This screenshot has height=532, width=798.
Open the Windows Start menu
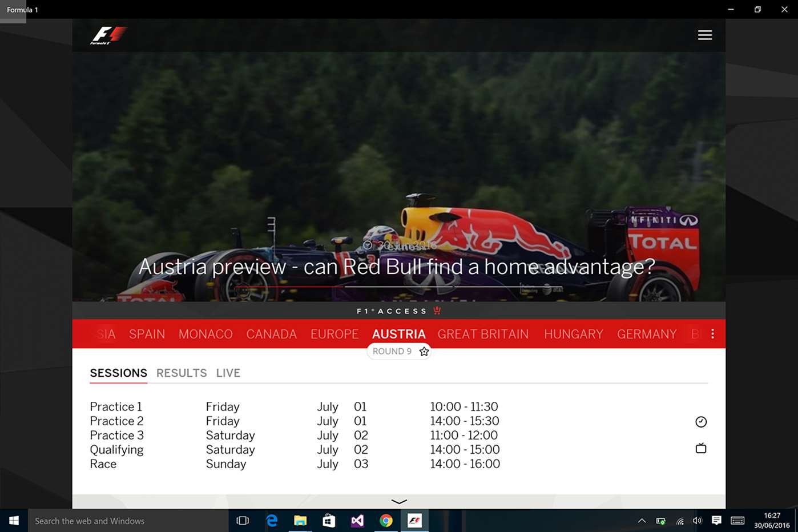click(14, 521)
